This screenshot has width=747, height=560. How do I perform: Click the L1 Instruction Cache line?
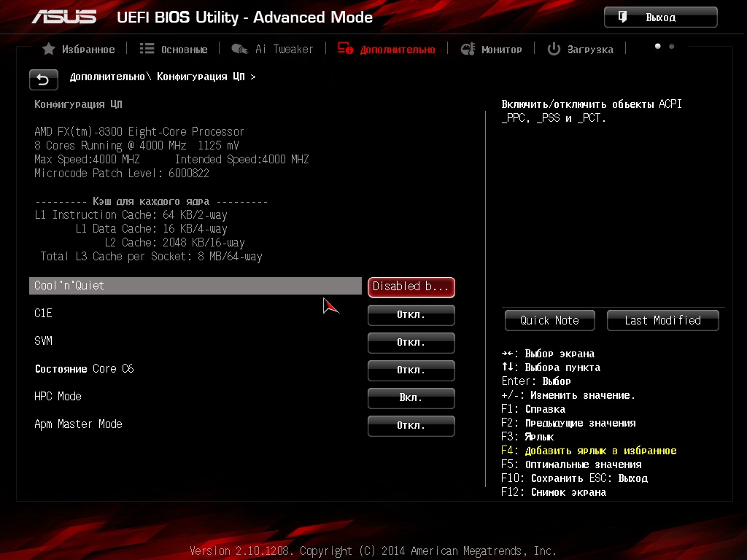131,215
